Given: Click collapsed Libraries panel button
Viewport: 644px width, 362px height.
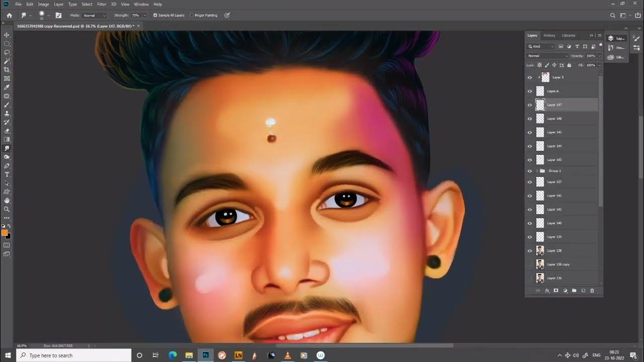Looking at the screenshot, I should 616,57.
